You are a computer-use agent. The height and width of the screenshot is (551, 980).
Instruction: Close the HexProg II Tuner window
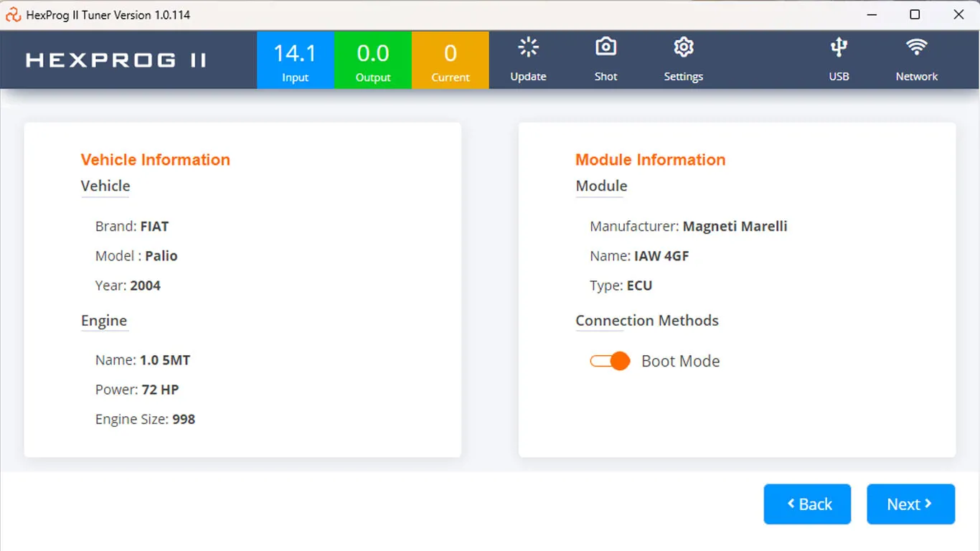[x=958, y=14]
